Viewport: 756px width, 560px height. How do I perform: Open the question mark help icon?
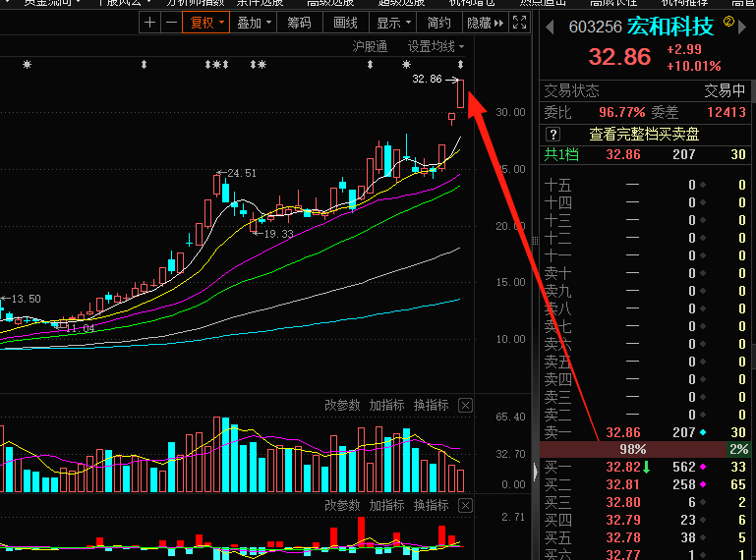(553, 134)
